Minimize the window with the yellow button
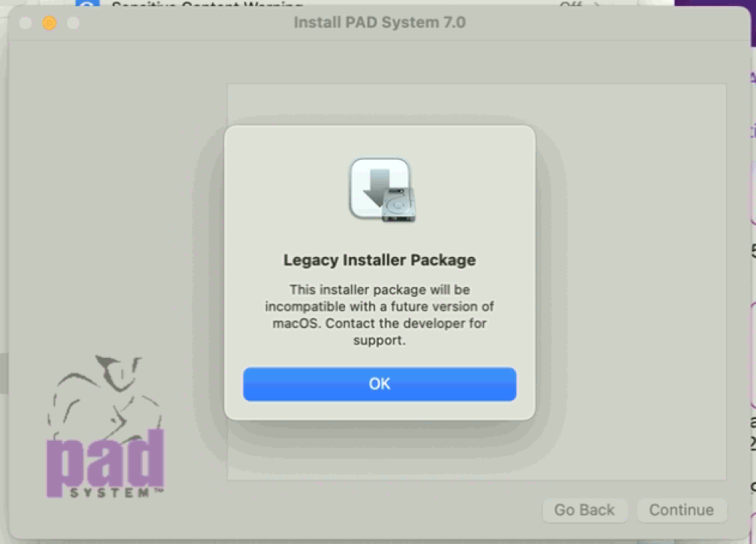Image resolution: width=756 pixels, height=544 pixels. coord(49,22)
